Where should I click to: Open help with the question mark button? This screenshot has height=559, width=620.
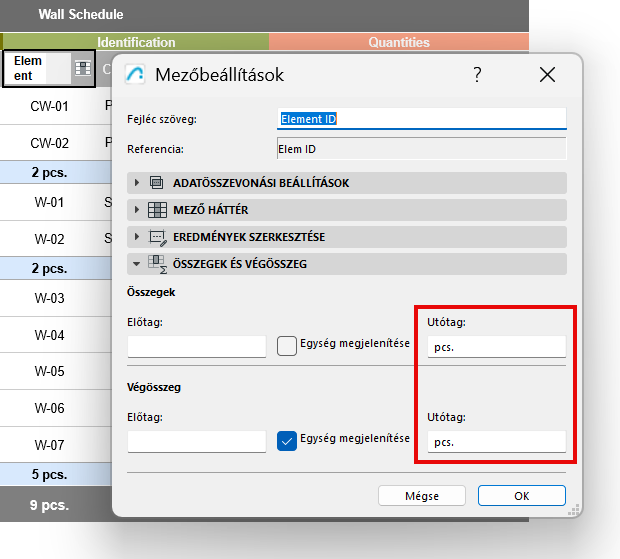(x=477, y=74)
